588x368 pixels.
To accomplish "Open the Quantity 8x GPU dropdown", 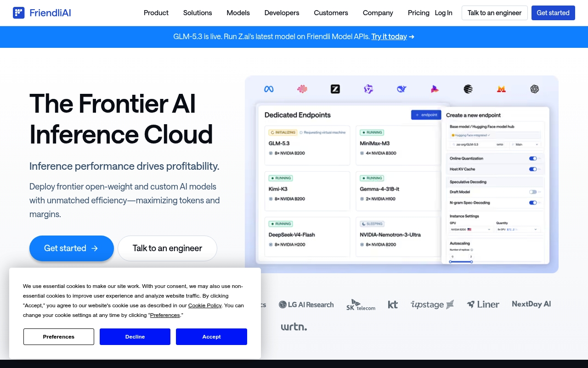I will click(518, 229).
